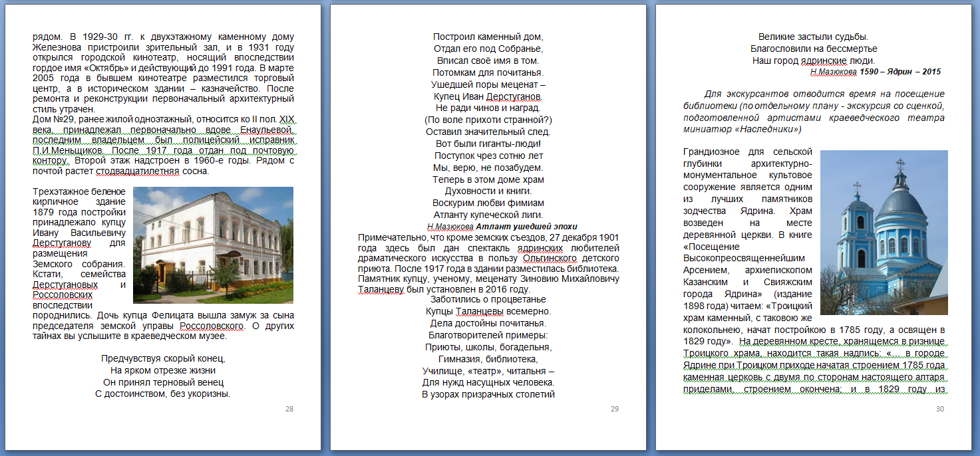
Task: Click the line "Поступок чрез сотню лет"
Action: coord(488,156)
